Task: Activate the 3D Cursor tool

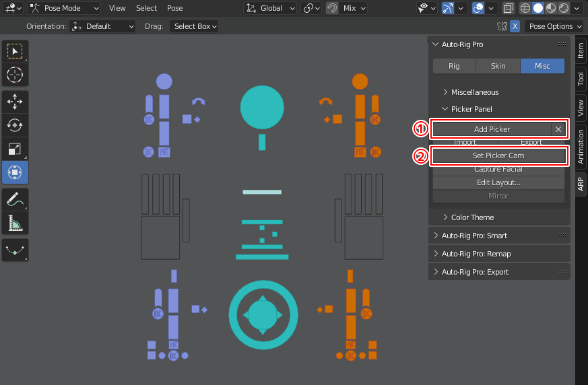Action: [x=15, y=75]
